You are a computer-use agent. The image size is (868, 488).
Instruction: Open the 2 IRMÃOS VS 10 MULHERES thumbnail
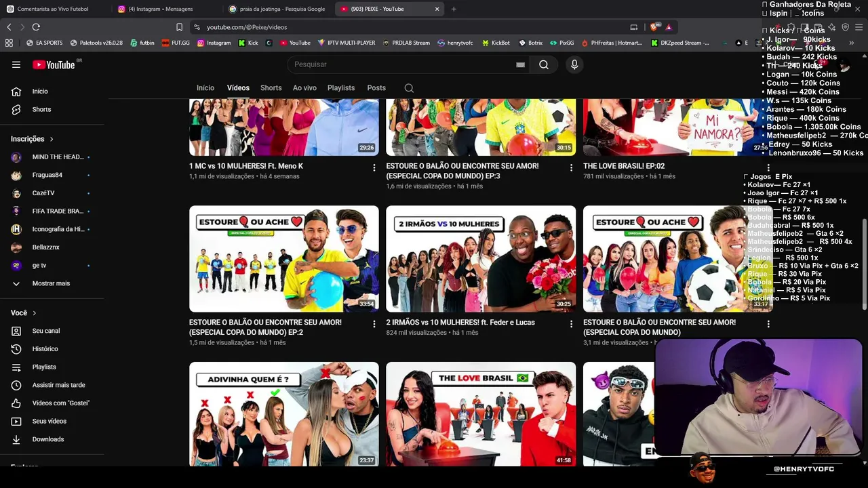[x=481, y=259]
